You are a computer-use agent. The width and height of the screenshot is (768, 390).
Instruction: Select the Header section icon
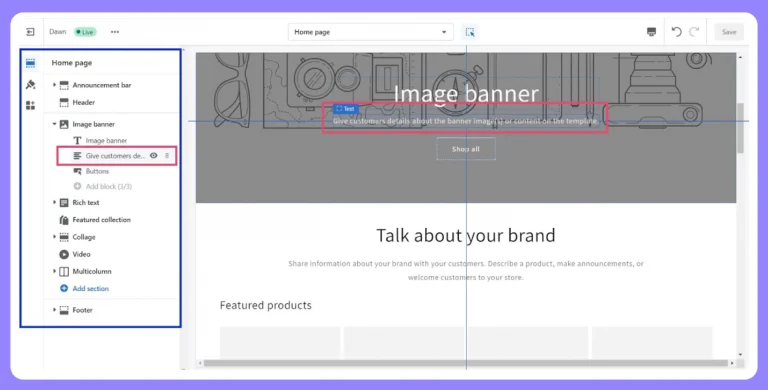tap(64, 102)
